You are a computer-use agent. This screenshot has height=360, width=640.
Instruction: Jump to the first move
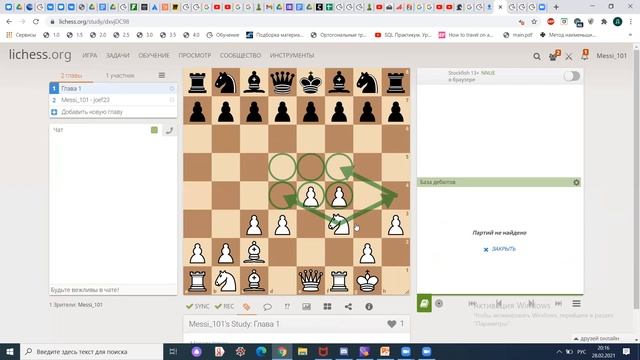click(x=472, y=303)
